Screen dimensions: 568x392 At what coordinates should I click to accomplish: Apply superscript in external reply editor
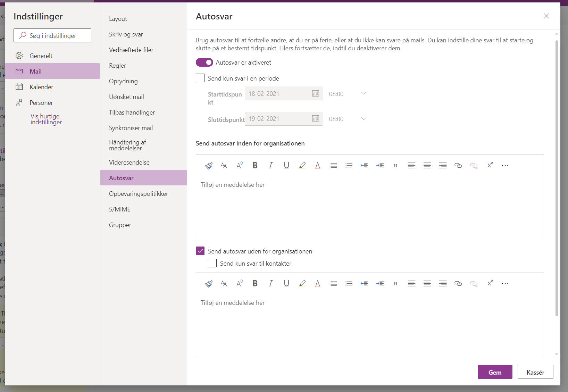[x=490, y=284]
